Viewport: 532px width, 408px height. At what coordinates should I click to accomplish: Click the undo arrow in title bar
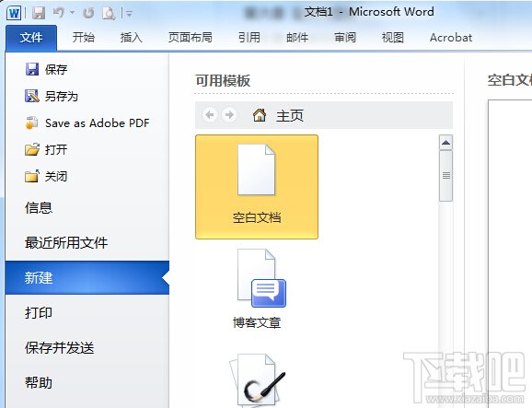click(58, 13)
